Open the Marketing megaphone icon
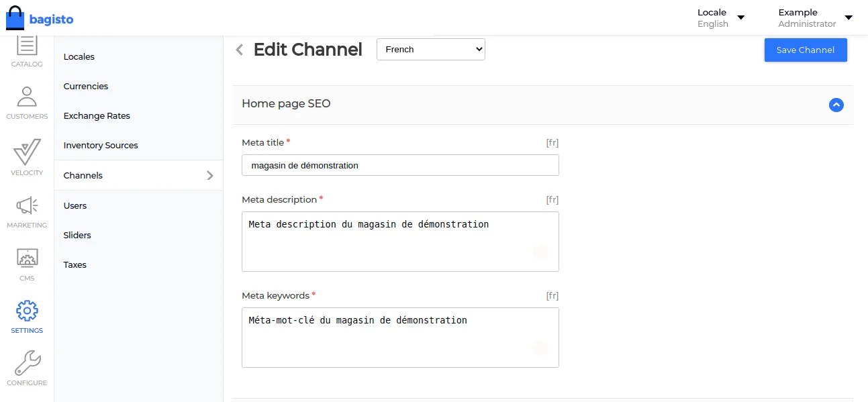The width and height of the screenshot is (868, 402). 27,206
